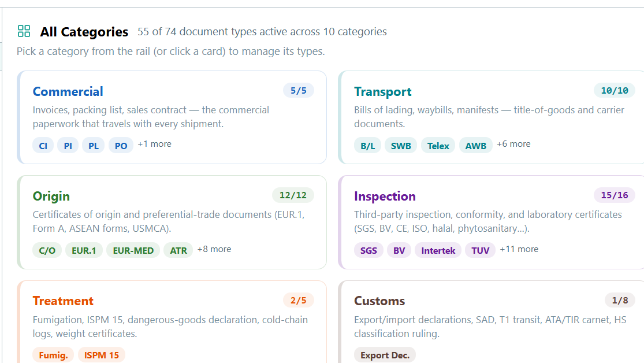The height and width of the screenshot is (363, 644).
Task: Click the Intertek chip in Inspection
Action: click(x=438, y=250)
